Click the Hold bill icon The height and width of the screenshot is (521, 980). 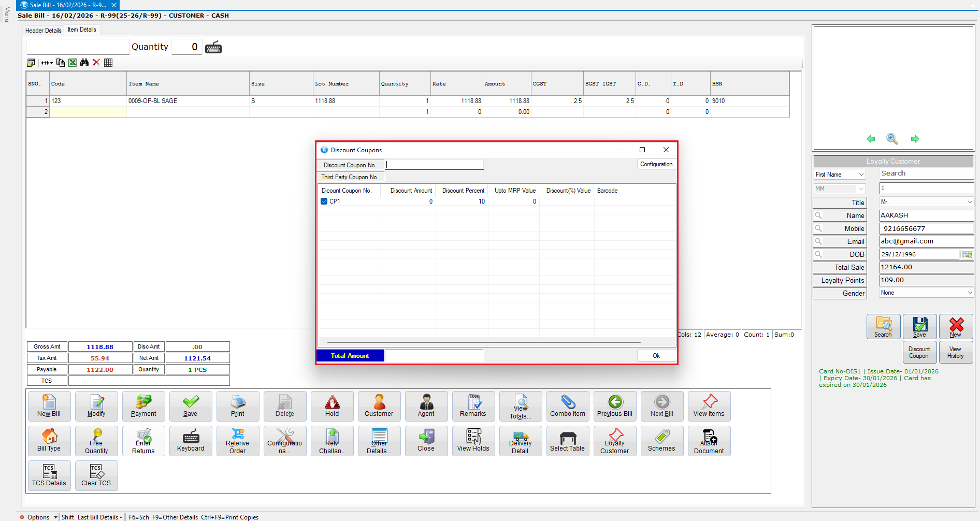(x=332, y=406)
